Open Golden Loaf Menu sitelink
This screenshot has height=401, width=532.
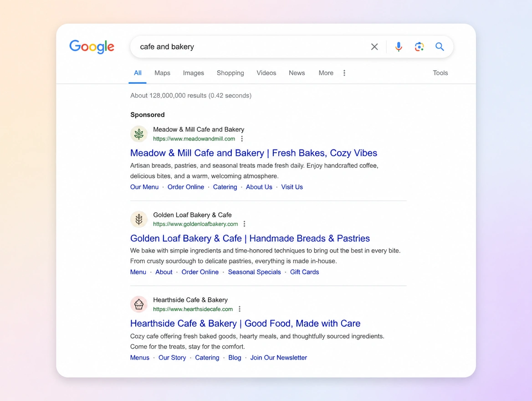138,272
